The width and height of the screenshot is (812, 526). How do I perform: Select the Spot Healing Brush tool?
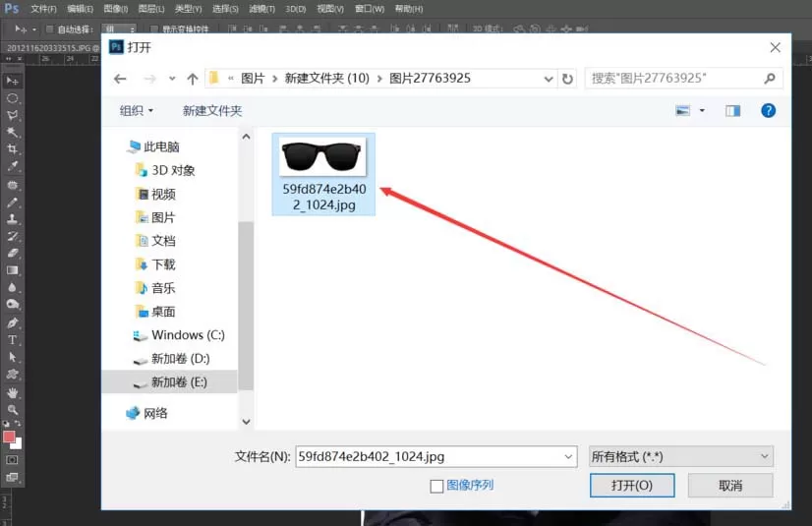[12, 186]
